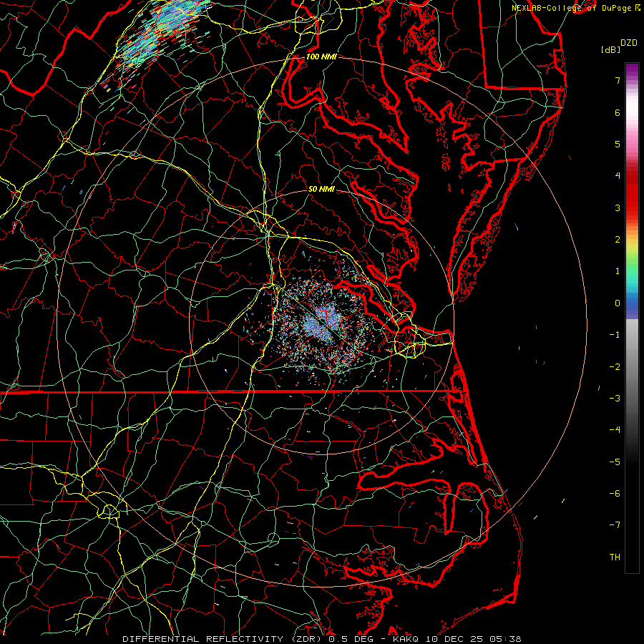Image resolution: width=644 pixels, height=644 pixels.
Task: Click the 'TH' label on color scale
Action: coord(615,557)
